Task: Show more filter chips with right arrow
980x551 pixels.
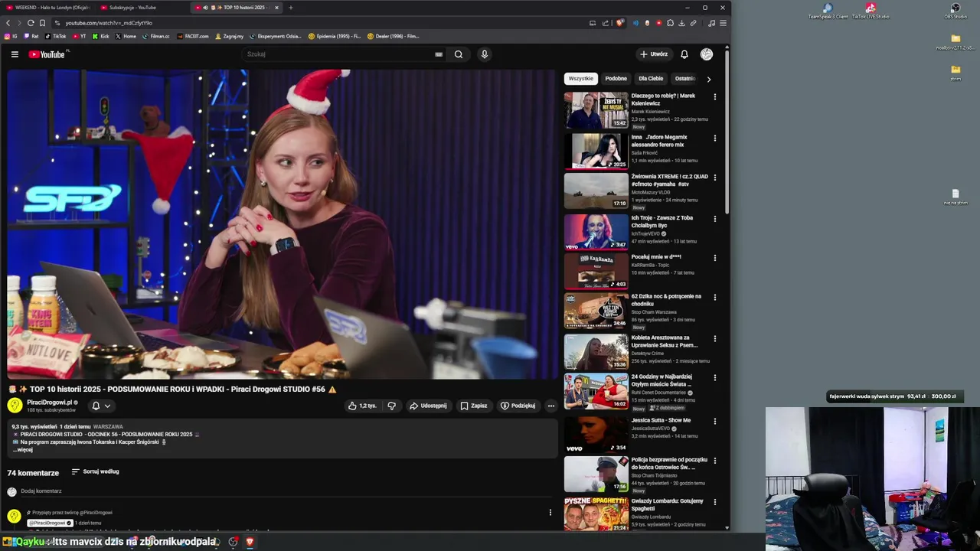Action: click(x=708, y=79)
